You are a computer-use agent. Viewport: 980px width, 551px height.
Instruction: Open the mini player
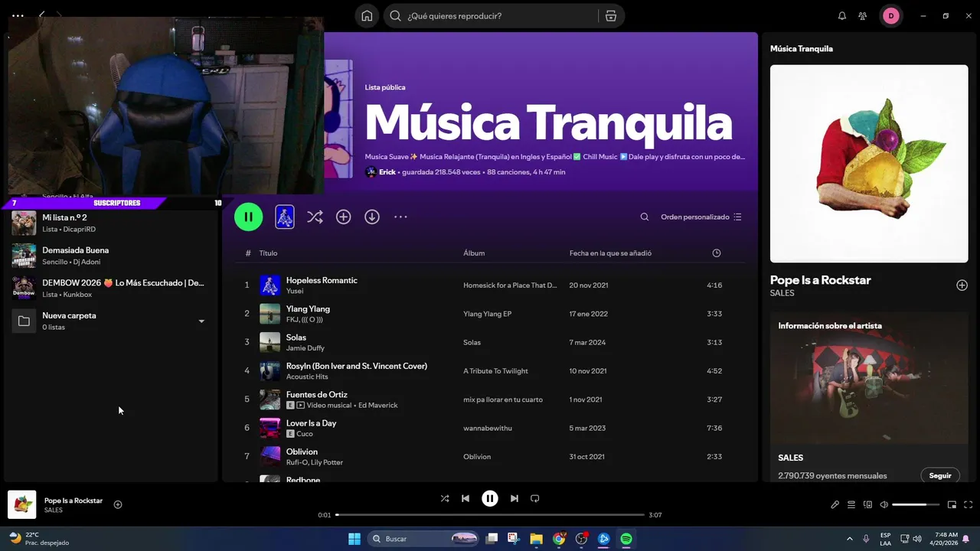pos(952,504)
